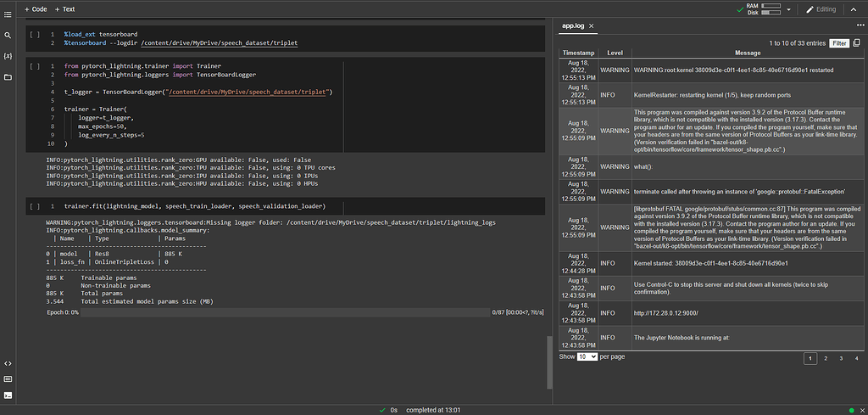Open the entries per page dropdown
The image size is (868, 415).
click(x=587, y=356)
